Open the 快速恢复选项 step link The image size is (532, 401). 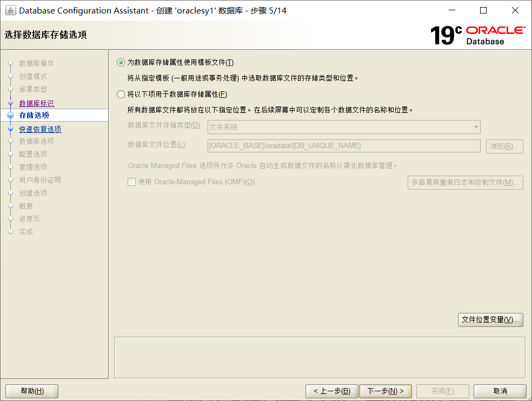click(40, 129)
